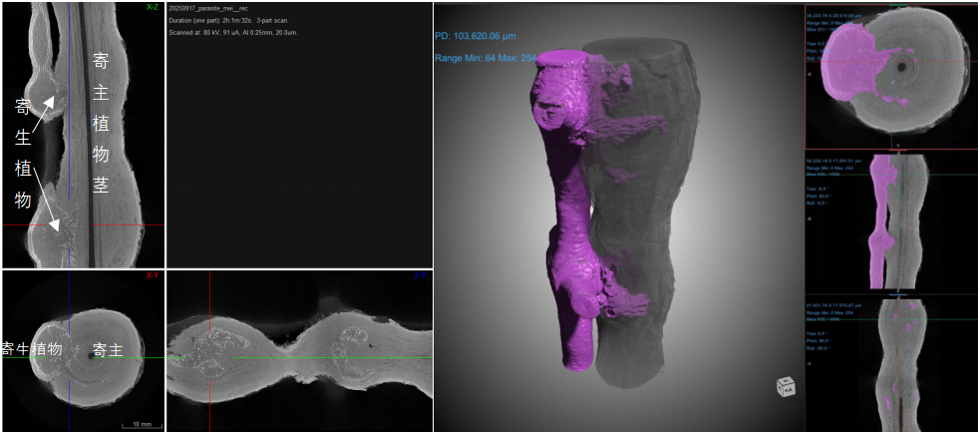Image resolution: width=980 pixels, height=434 pixels.
Task: Click the orientation cube in the 3D view
Action: pyautogui.click(x=787, y=387)
